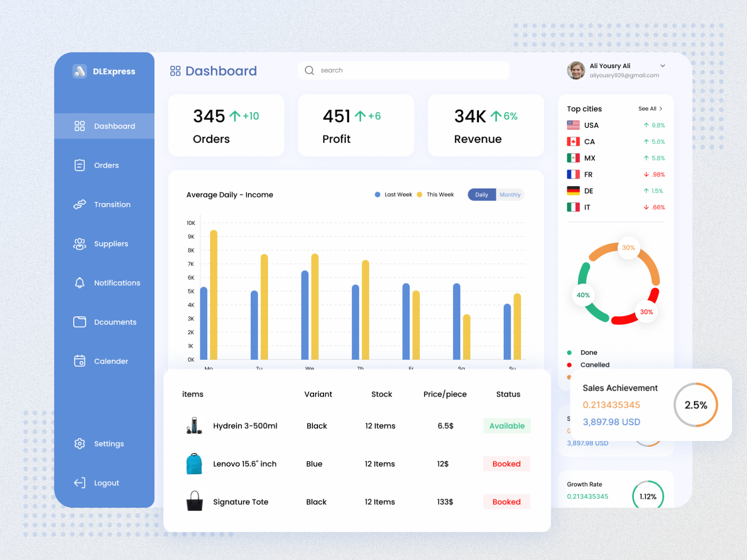747x560 pixels.
Task: Click the Dcouments folder icon
Action: click(79, 322)
